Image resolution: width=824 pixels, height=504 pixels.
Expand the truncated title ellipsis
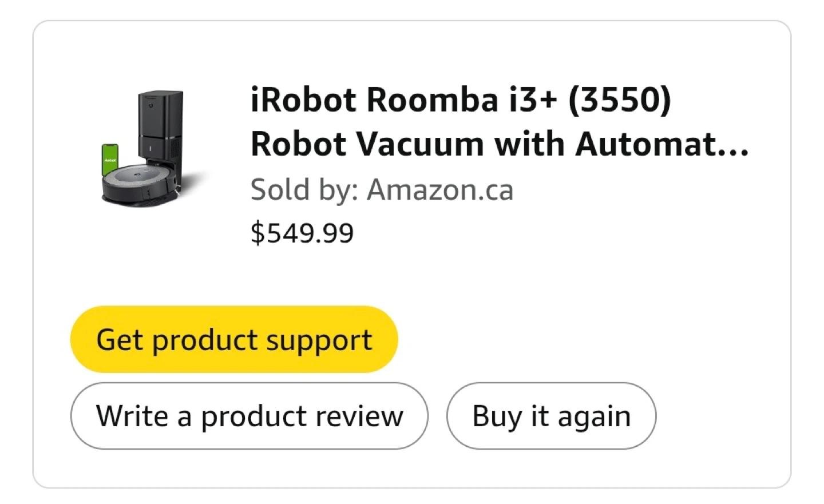coord(734,146)
